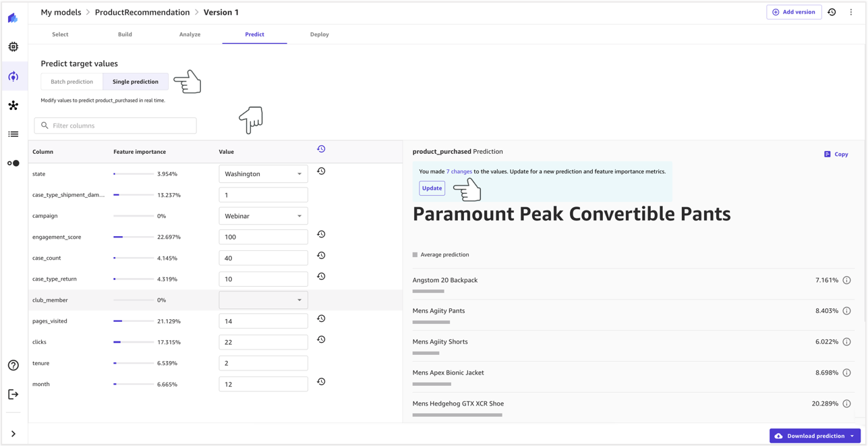Click the reset icon beside the state value
This screenshot has height=446, width=868.
tap(321, 171)
